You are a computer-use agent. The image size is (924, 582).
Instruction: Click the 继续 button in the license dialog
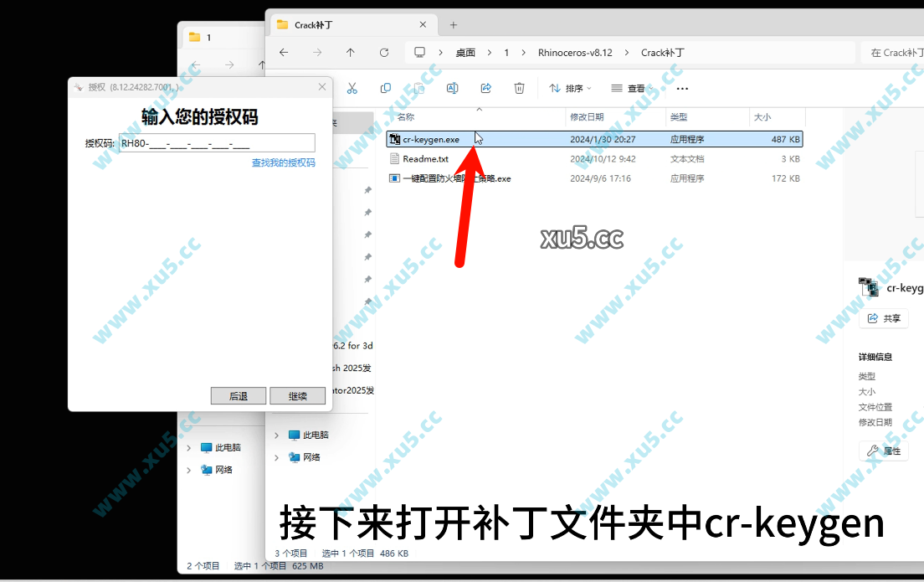tap(297, 395)
